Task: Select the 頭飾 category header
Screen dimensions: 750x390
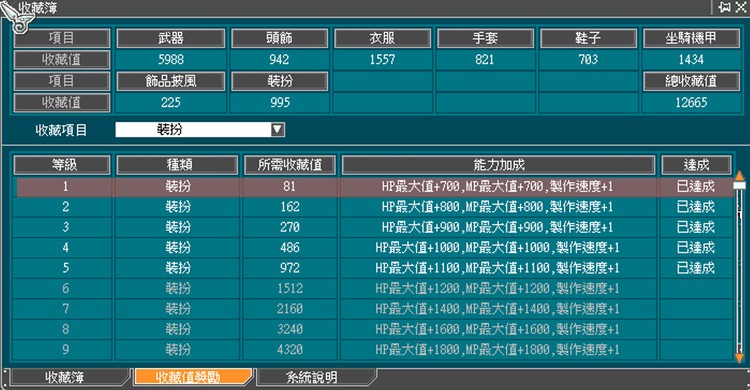Action: coord(279,38)
